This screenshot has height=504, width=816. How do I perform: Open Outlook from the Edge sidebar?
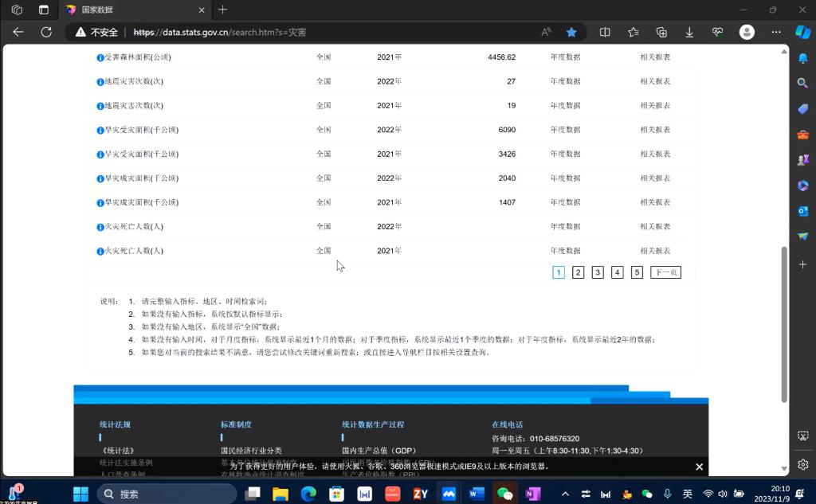pyautogui.click(x=803, y=211)
